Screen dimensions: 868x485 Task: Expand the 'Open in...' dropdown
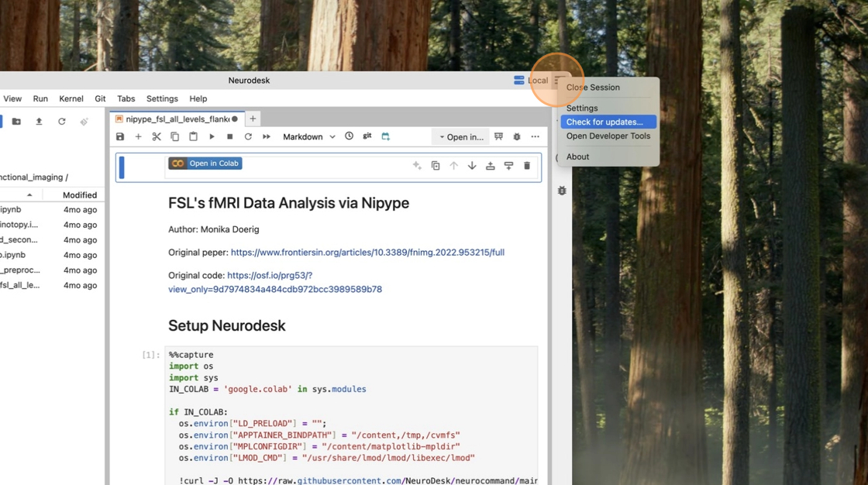click(461, 137)
